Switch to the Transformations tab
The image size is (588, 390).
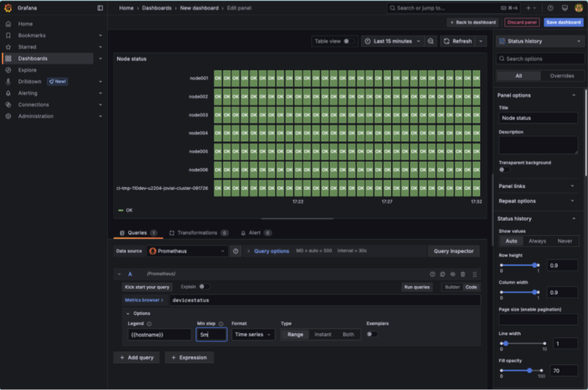[197, 233]
